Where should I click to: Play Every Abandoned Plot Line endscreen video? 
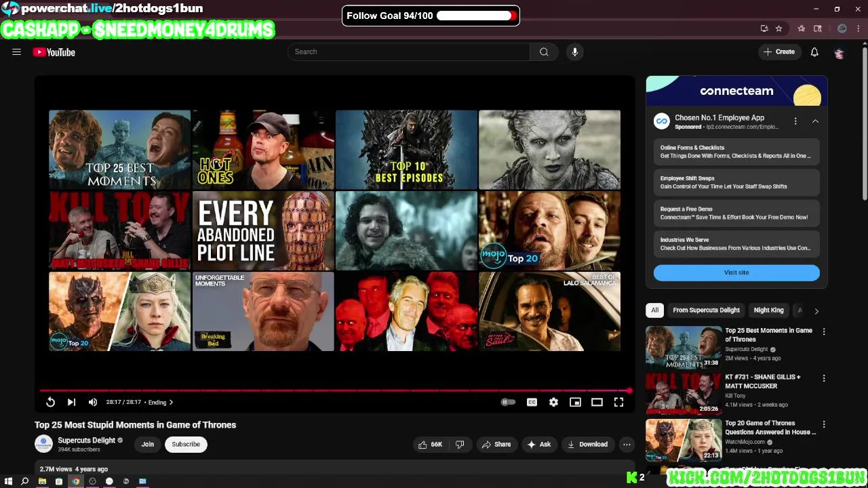tap(263, 230)
